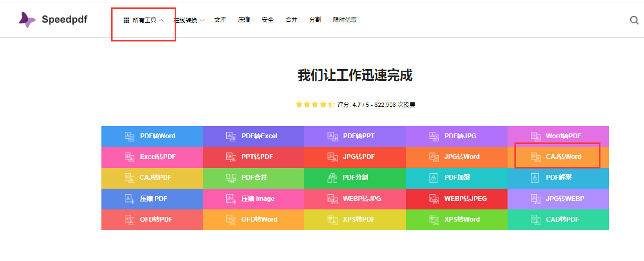
Task: Select the PDF合并 text label
Action: [x=254, y=178]
